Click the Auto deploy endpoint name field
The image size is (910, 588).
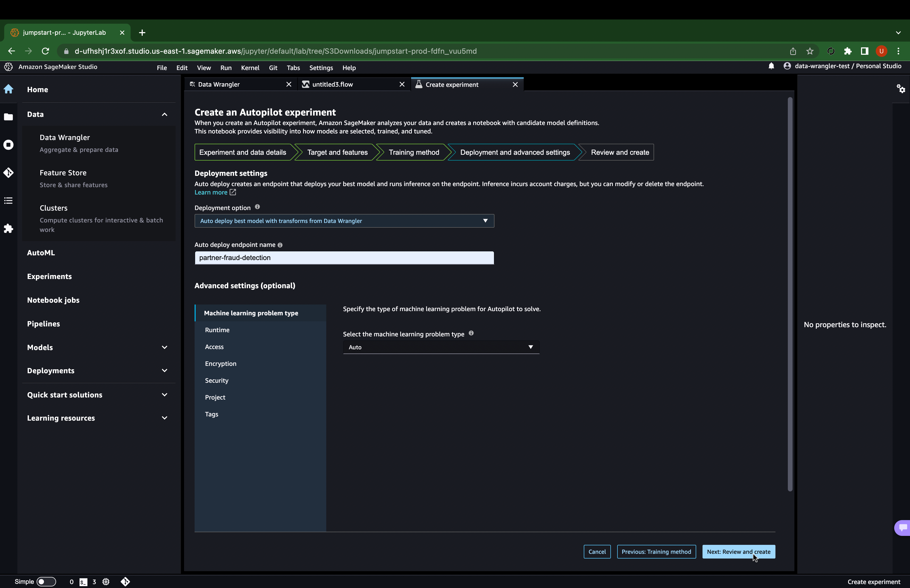coord(344,258)
